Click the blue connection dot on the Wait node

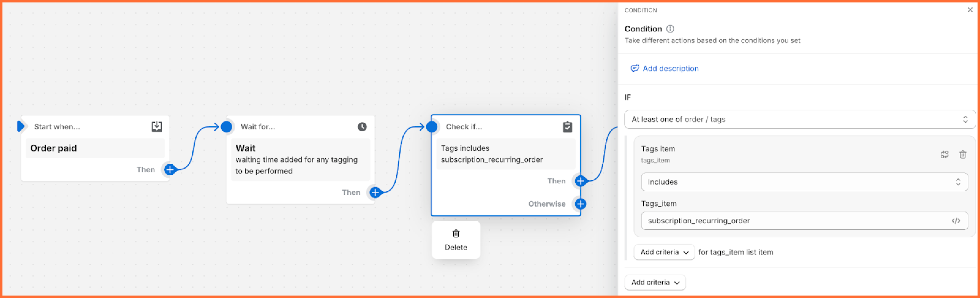pos(226,127)
